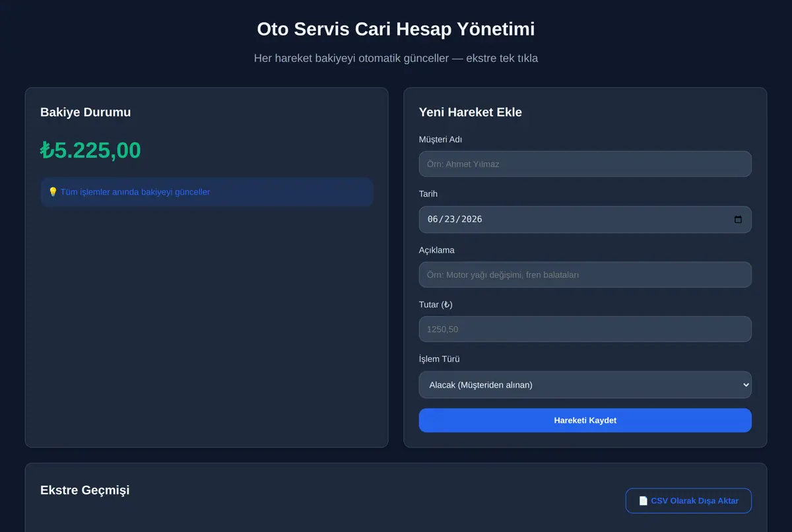Click inside the Müşteri Adı input field
Image resolution: width=792 pixels, height=532 pixels.
(x=585, y=164)
